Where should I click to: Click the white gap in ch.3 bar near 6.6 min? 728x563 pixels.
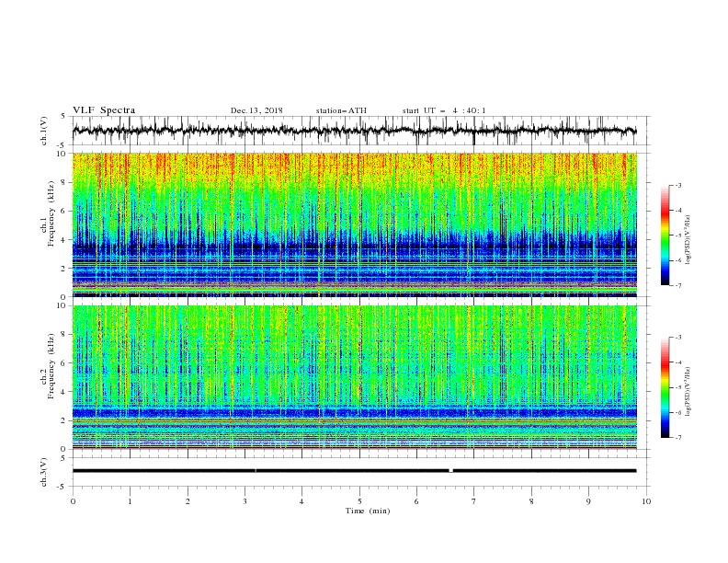450,471
